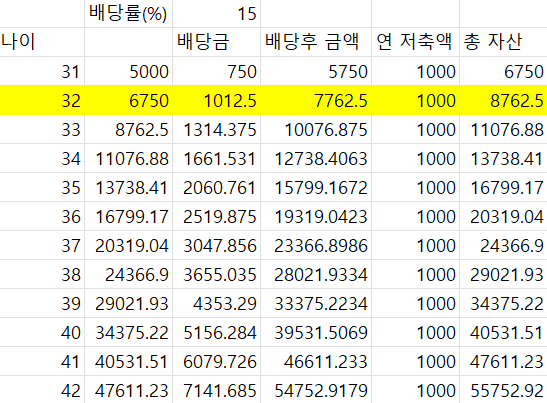Click the 배당금 cell 750
547x403 pixels.
(x=216, y=72)
